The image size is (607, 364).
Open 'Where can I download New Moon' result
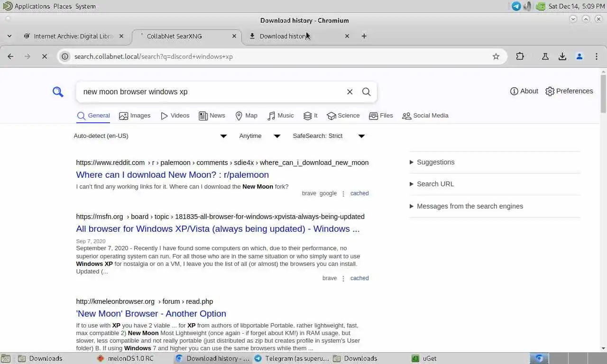(x=172, y=175)
